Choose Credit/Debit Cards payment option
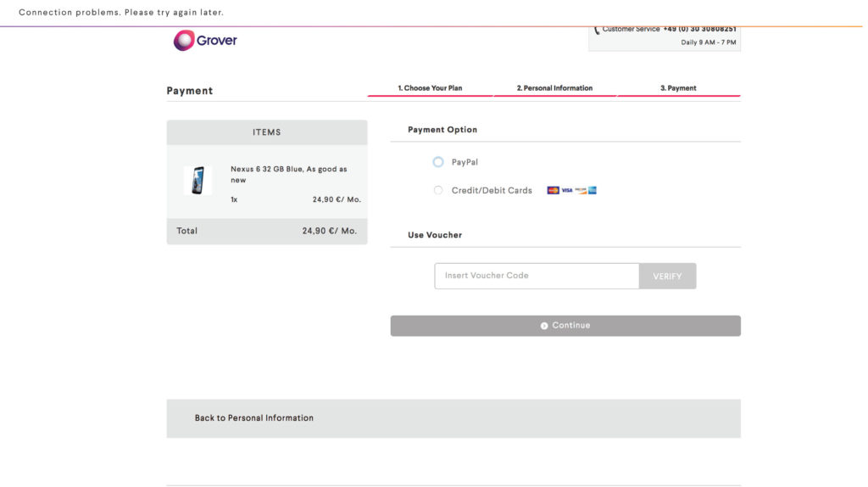868x487 pixels. click(438, 190)
